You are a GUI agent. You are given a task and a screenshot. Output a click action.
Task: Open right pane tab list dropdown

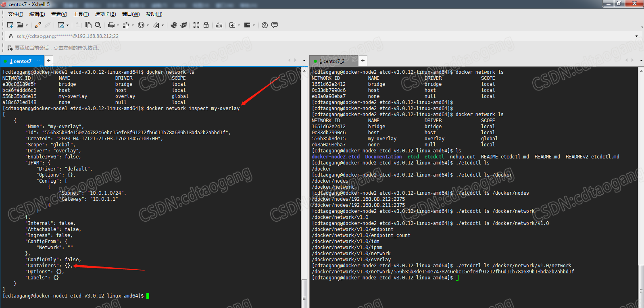pyautogui.click(x=641, y=60)
